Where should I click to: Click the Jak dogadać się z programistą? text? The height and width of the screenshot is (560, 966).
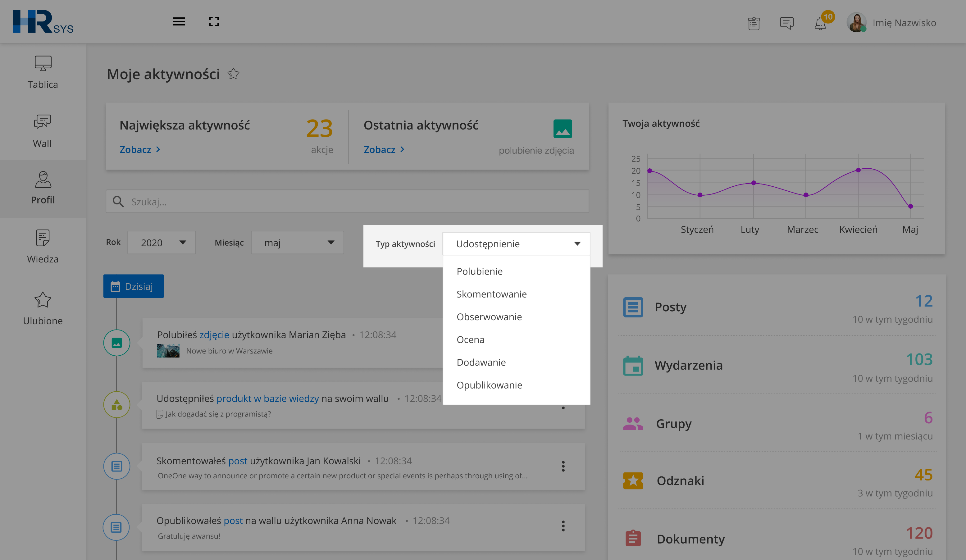pos(218,414)
